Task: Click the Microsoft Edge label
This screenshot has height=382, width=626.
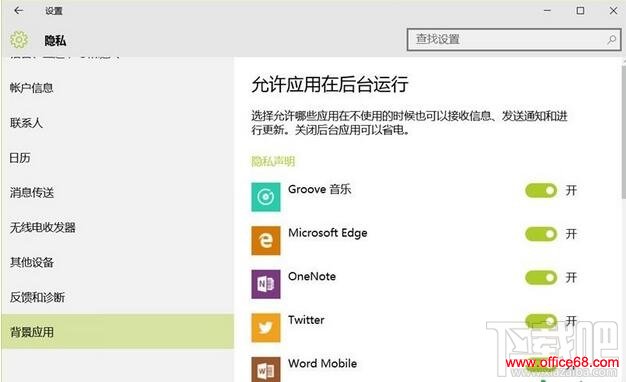Action: pyautogui.click(x=328, y=233)
